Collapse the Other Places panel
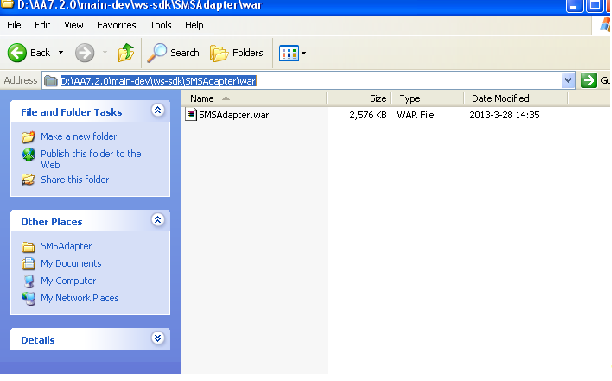The width and height of the screenshot is (612, 381). click(x=157, y=220)
